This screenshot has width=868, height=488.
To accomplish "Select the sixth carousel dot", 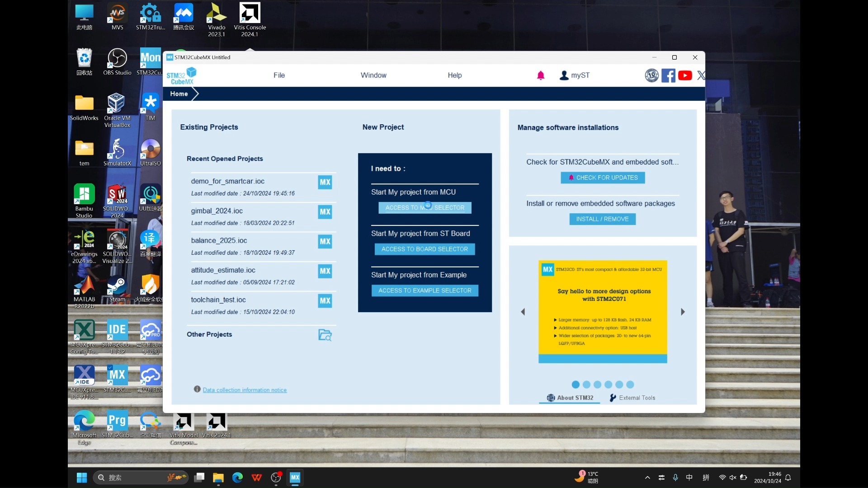I will click(x=630, y=385).
